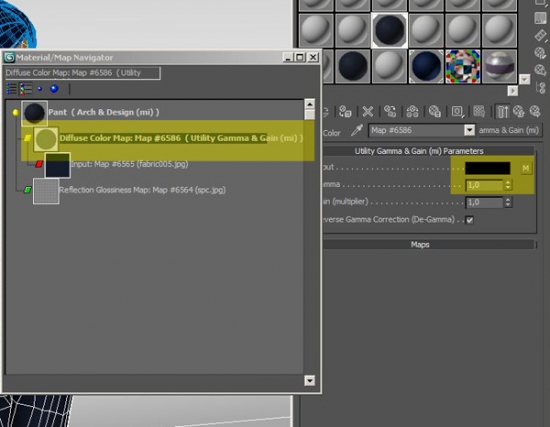Toggle Show Shaded Material in Viewport
The width and height of the screenshot is (550, 427).
point(479,112)
